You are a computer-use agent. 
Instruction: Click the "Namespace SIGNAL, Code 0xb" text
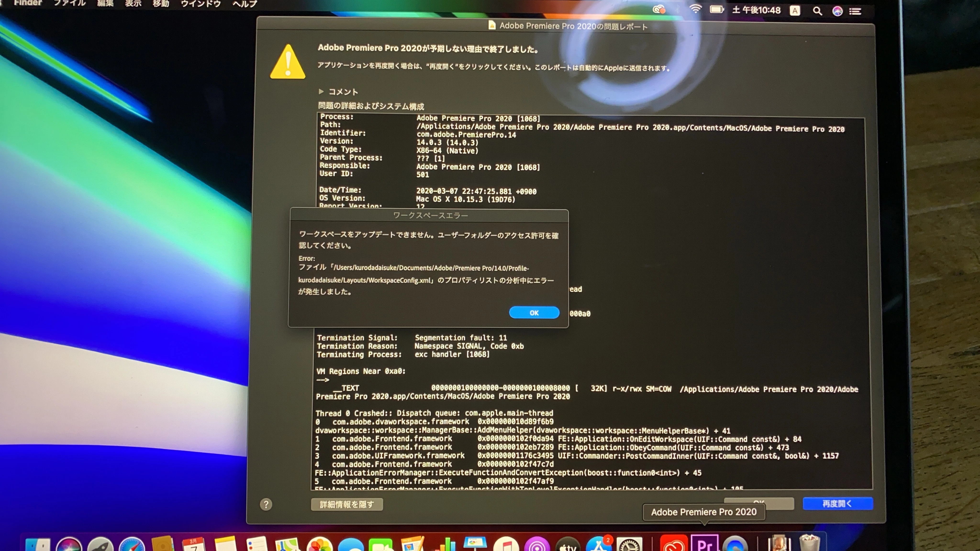click(469, 346)
